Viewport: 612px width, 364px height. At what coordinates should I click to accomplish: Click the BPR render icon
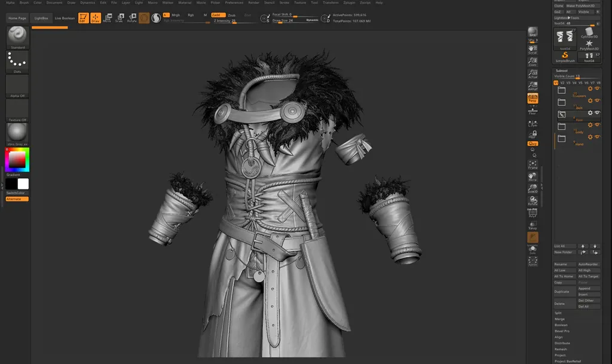(533, 32)
